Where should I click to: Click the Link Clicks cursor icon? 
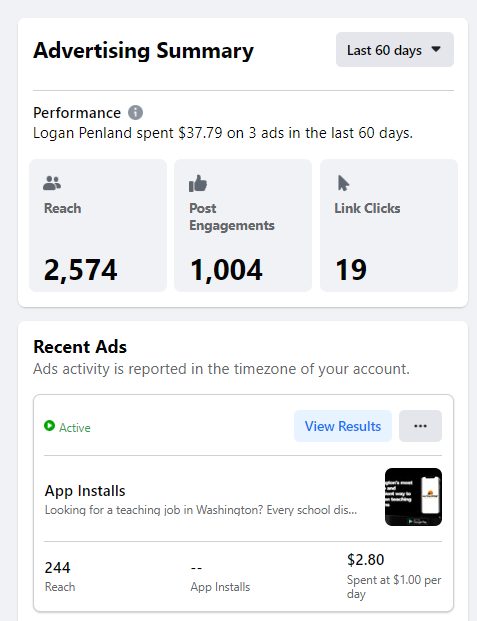343,183
